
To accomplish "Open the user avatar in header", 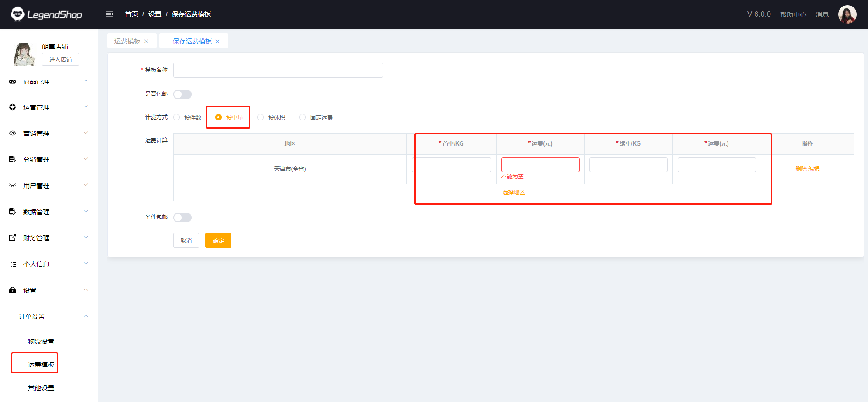I will 847,14.
